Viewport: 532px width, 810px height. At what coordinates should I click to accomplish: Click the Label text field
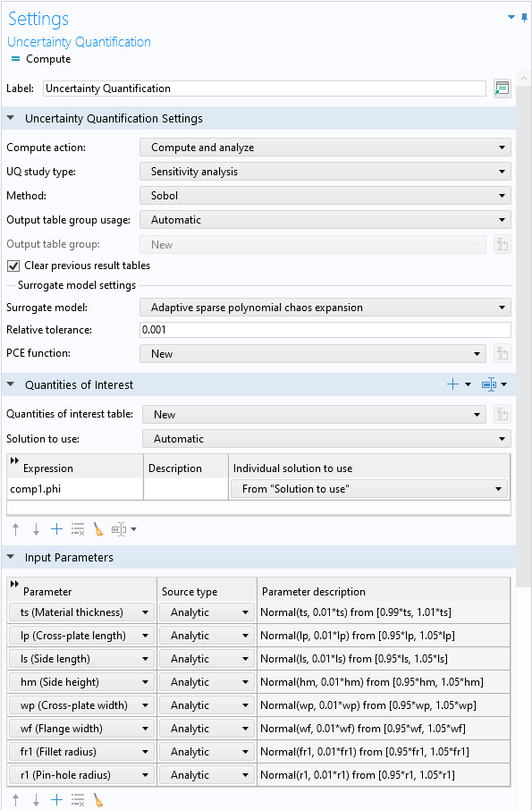pyautogui.click(x=265, y=89)
